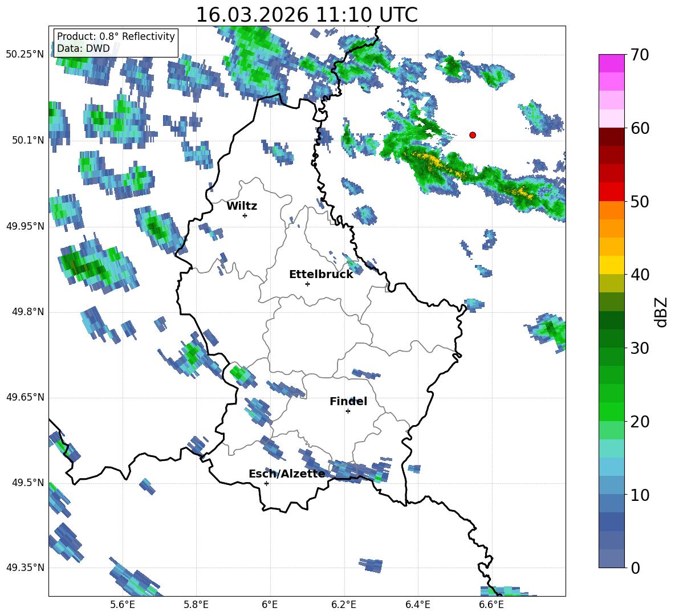Screen dimensions: 675x616
Task: Click the colorbar value 60
Action: 640,128
